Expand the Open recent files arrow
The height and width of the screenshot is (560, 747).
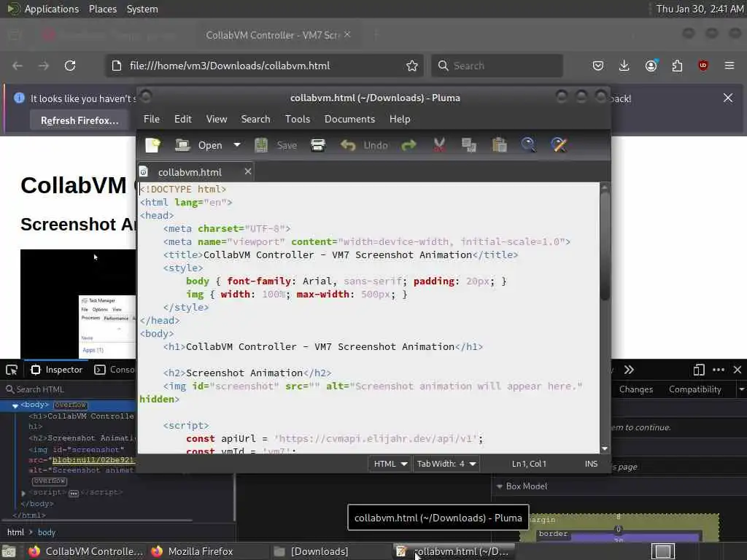click(237, 145)
